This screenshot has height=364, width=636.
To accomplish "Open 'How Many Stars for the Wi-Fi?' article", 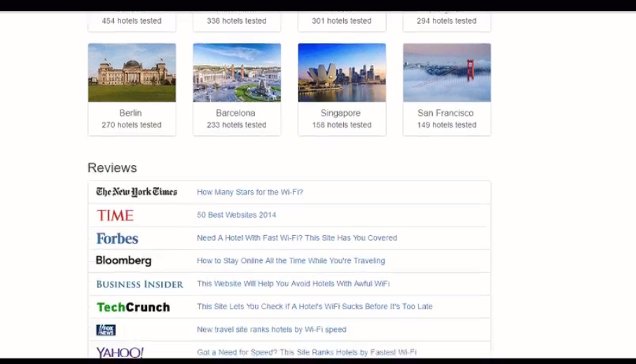I will (250, 192).
